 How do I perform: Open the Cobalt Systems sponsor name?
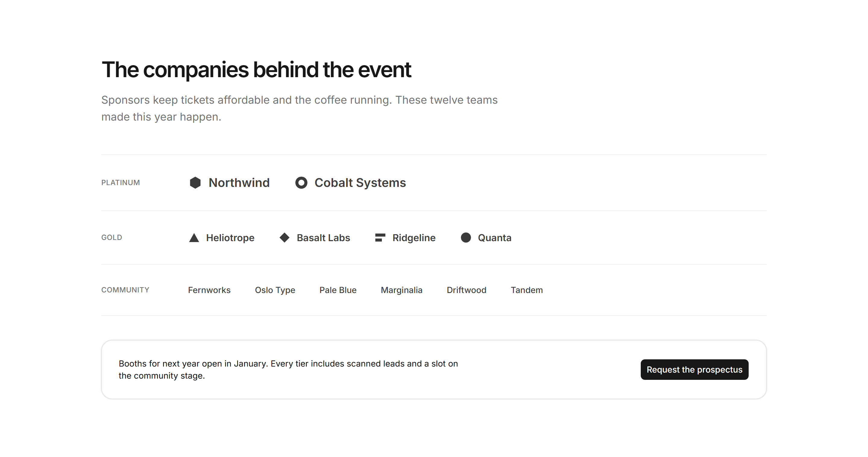coord(360,183)
